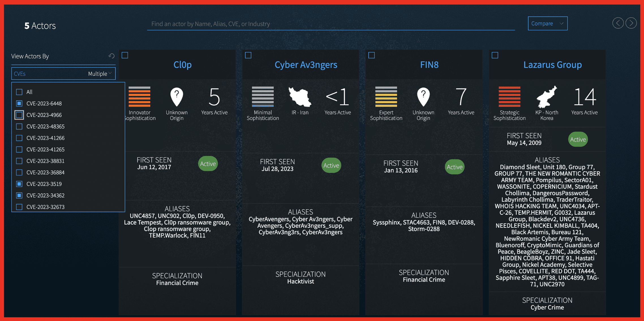Click the Iran country map icon

pos(300,97)
